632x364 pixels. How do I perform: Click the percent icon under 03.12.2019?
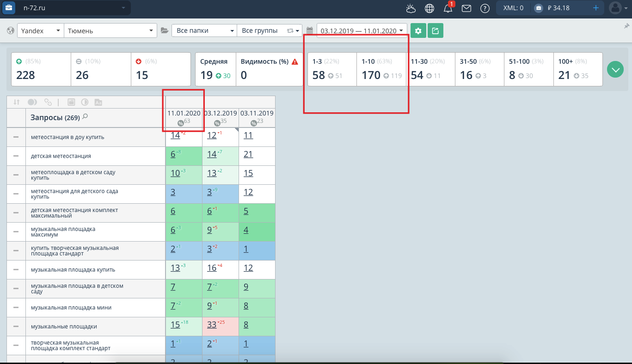pyautogui.click(x=217, y=123)
